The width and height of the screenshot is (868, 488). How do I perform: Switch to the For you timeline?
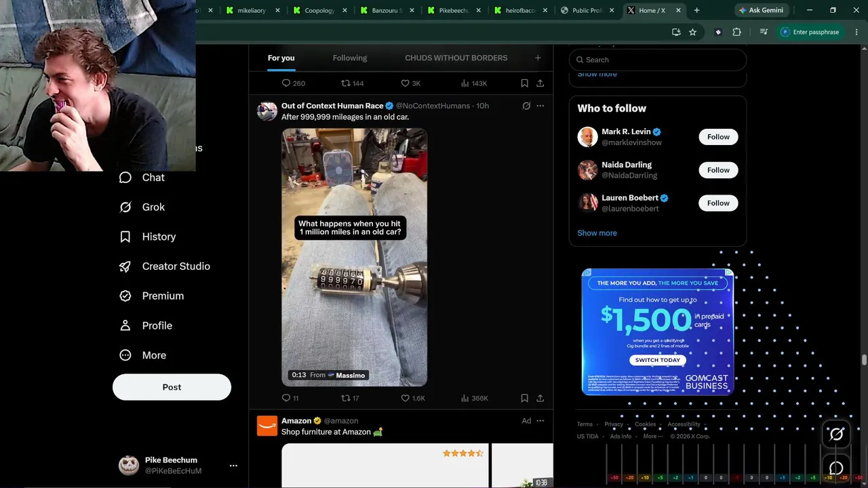pos(281,58)
